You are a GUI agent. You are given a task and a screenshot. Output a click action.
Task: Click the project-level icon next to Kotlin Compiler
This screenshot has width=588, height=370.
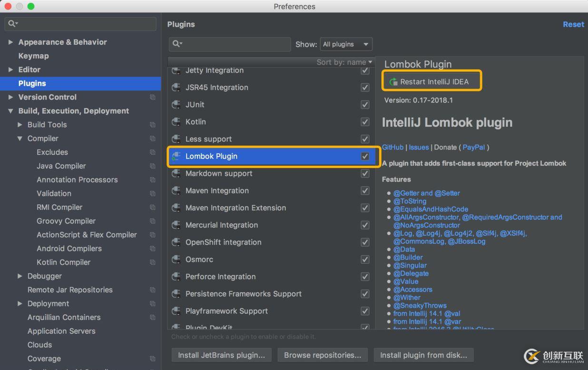153,262
